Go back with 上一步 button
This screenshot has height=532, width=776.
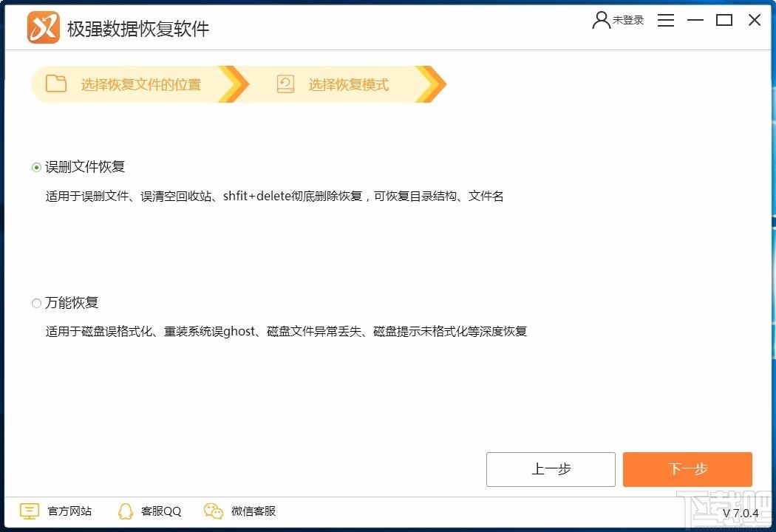click(x=551, y=469)
